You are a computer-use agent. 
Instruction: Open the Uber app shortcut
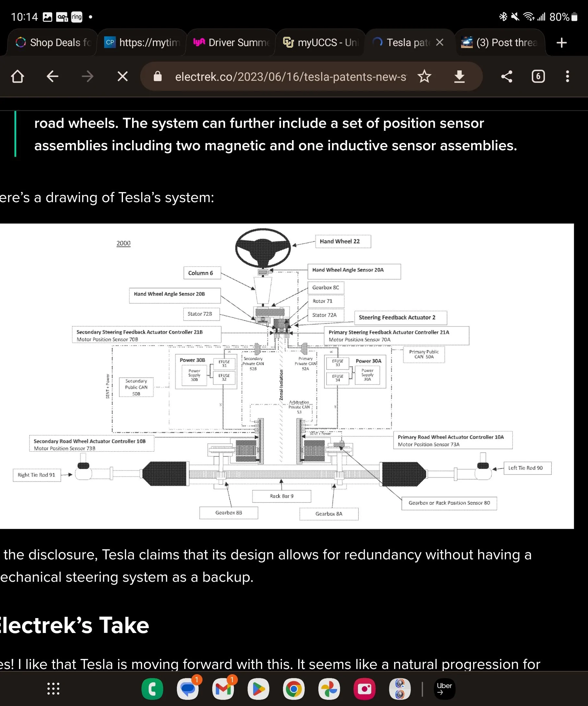(445, 689)
